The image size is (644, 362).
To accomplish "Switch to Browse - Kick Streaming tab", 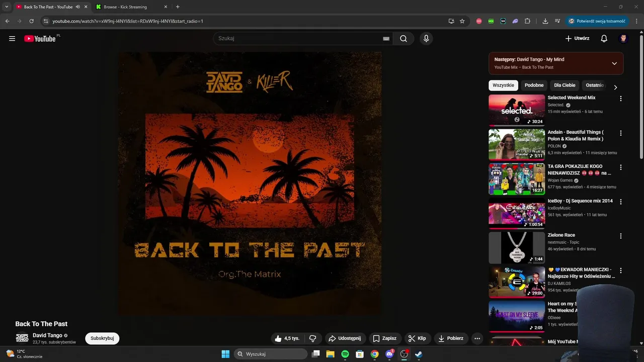I will pyautogui.click(x=131, y=7).
